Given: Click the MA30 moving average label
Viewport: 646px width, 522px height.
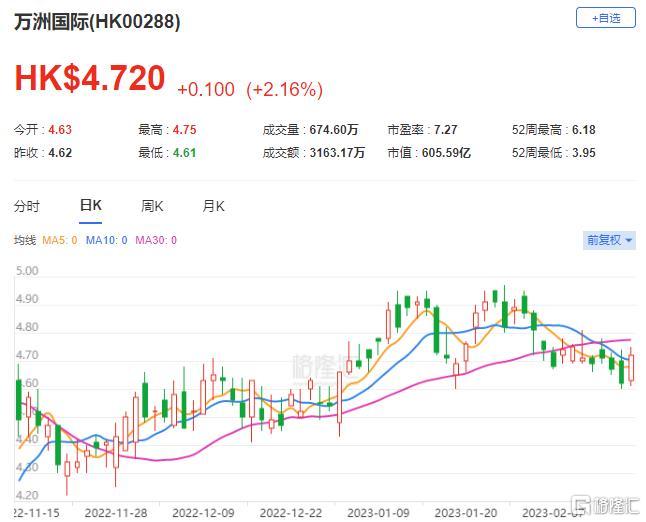Looking at the screenshot, I should pyautogui.click(x=156, y=240).
